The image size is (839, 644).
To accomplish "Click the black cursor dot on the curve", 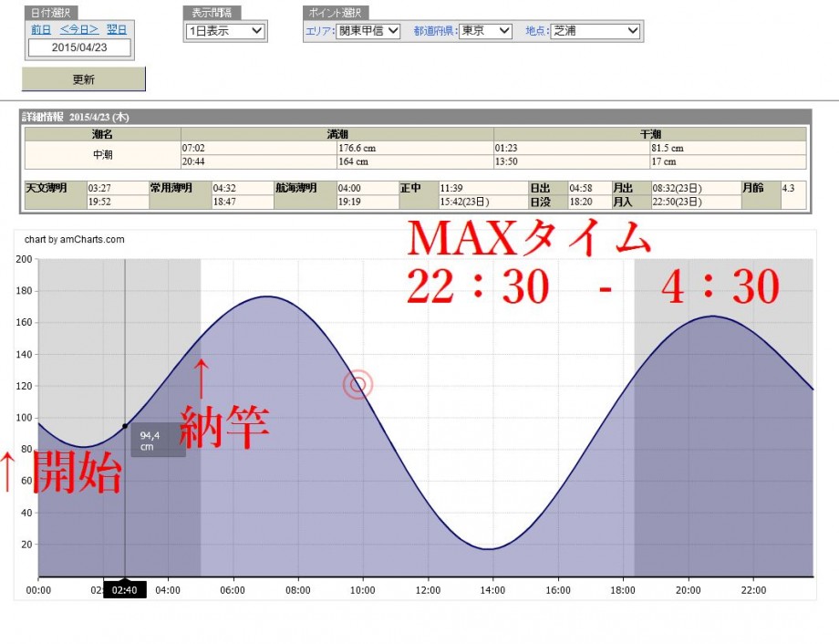I will (x=125, y=426).
